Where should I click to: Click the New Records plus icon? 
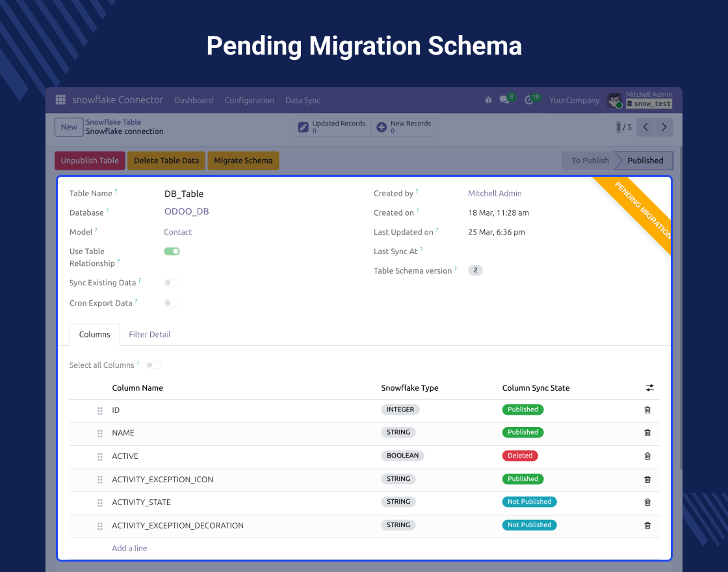[x=382, y=127]
